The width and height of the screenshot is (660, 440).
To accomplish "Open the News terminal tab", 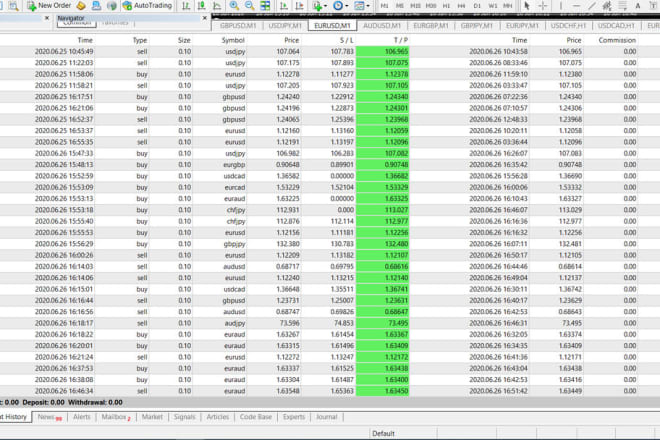I will [x=49, y=417].
